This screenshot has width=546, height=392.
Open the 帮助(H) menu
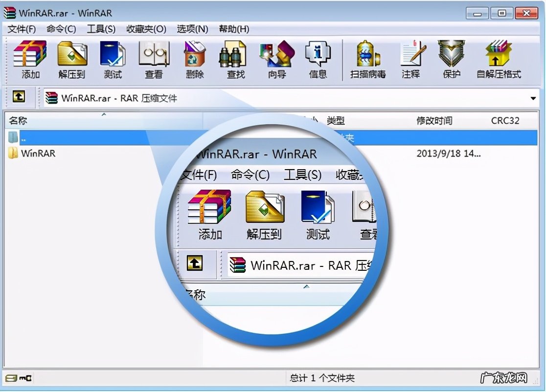tap(234, 29)
